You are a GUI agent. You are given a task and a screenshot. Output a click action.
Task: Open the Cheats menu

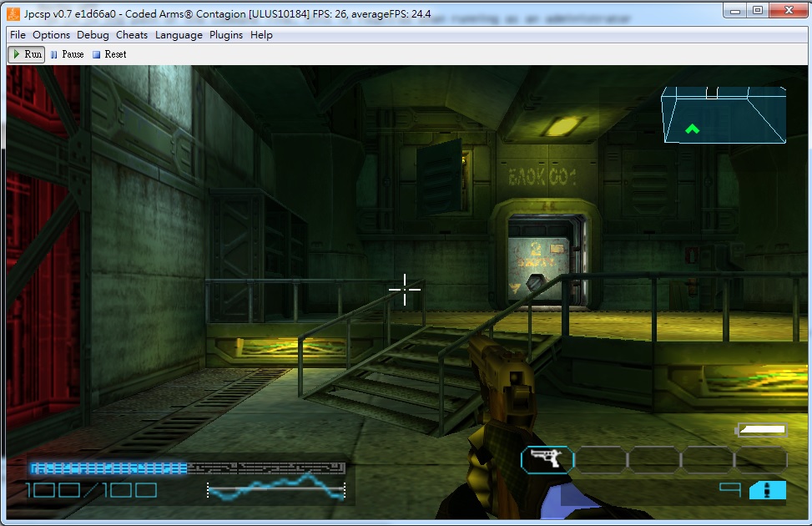coord(132,35)
